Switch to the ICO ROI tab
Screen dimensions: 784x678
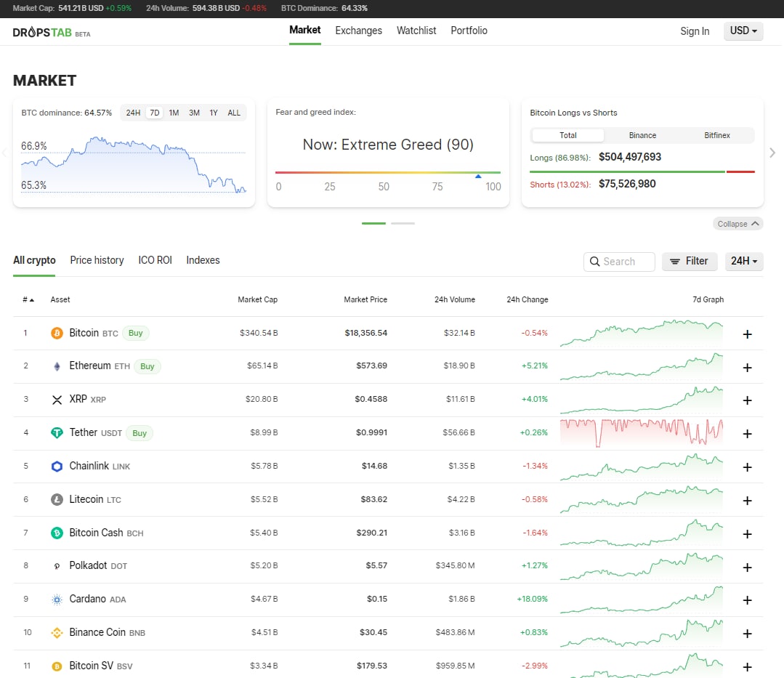pos(155,260)
